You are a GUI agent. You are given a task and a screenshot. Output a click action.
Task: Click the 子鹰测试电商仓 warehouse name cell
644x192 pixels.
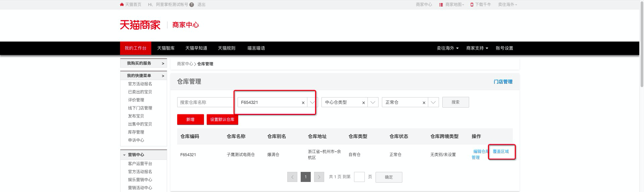click(x=241, y=155)
